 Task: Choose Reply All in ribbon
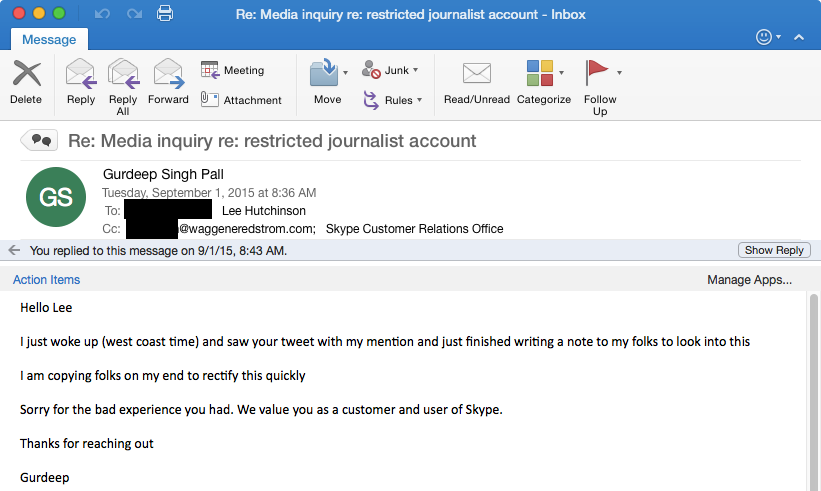coord(123,87)
